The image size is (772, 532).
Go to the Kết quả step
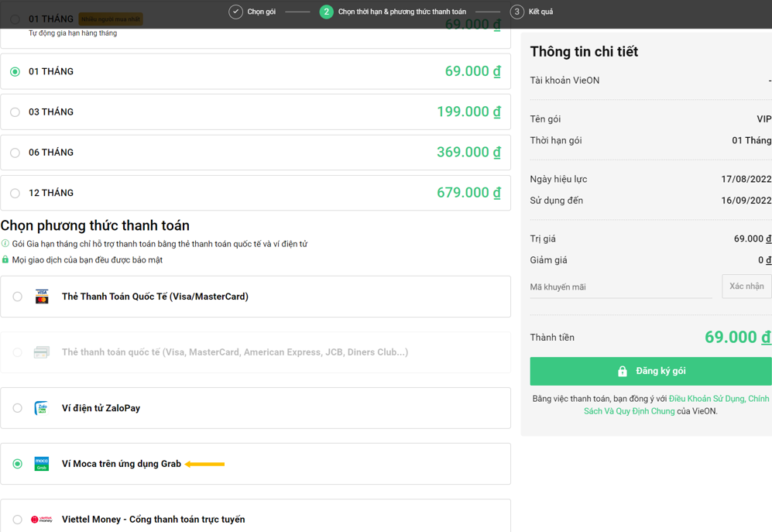coord(540,12)
